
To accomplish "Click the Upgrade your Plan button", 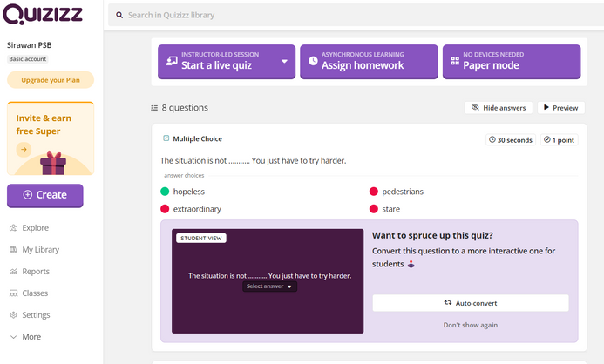I will pos(50,80).
